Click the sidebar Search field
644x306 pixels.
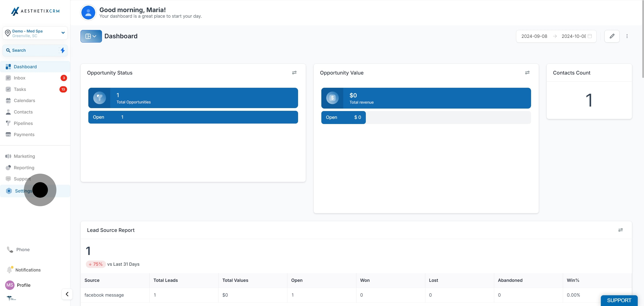(35, 50)
